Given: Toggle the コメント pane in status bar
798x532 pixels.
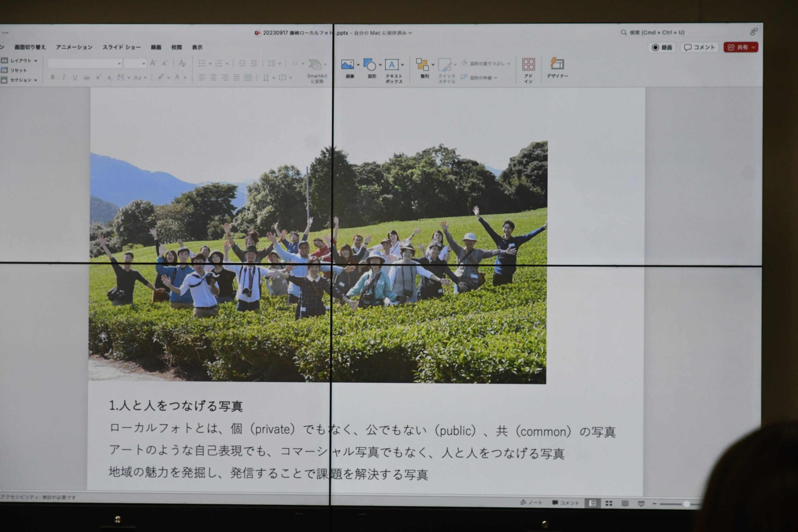Looking at the screenshot, I should [x=565, y=503].
